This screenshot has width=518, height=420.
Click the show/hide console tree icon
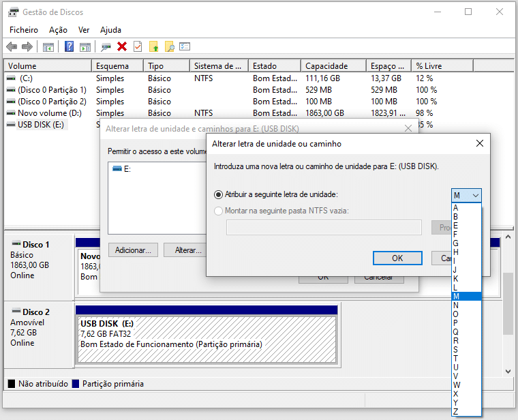(48, 46)
